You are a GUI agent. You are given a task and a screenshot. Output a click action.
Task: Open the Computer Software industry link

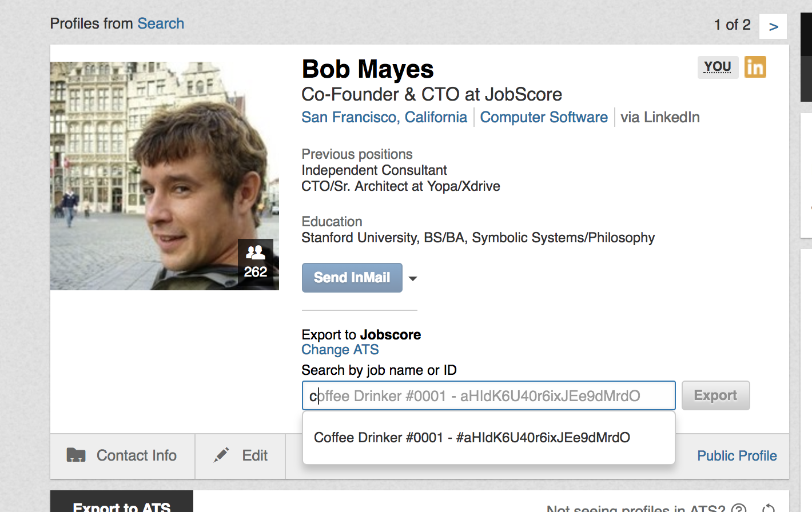point(544,117)
